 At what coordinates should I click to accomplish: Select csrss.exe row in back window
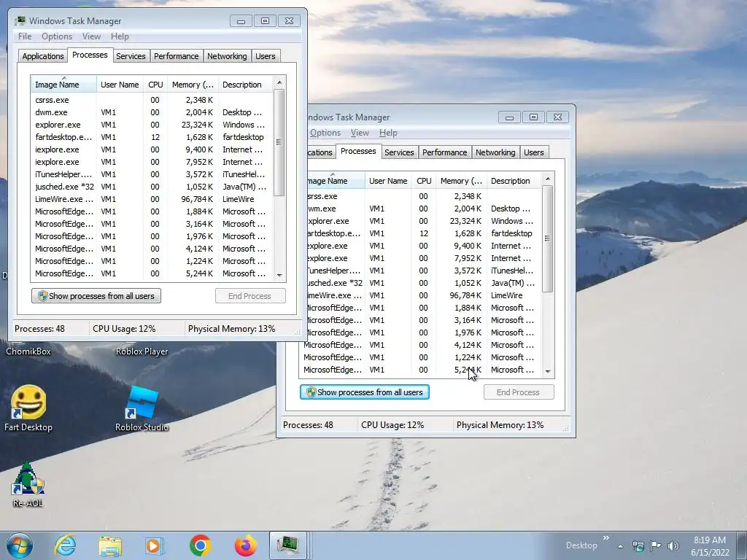pos(152,100)
